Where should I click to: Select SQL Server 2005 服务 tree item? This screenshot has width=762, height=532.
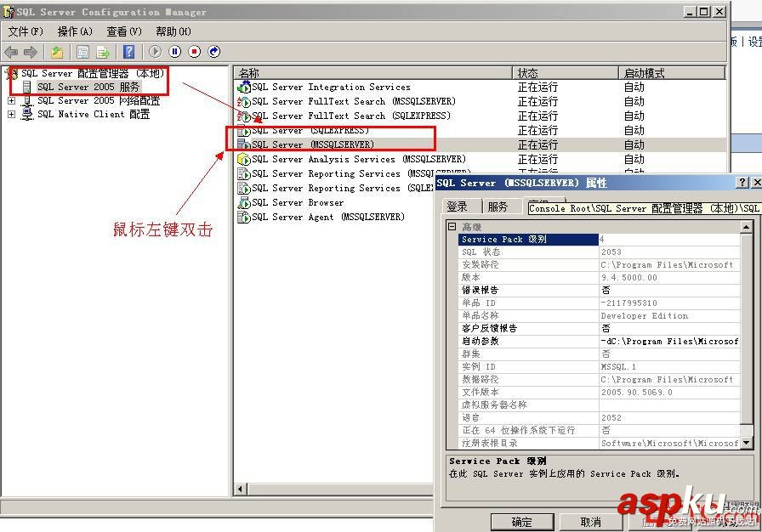click(x=88, y=87)
